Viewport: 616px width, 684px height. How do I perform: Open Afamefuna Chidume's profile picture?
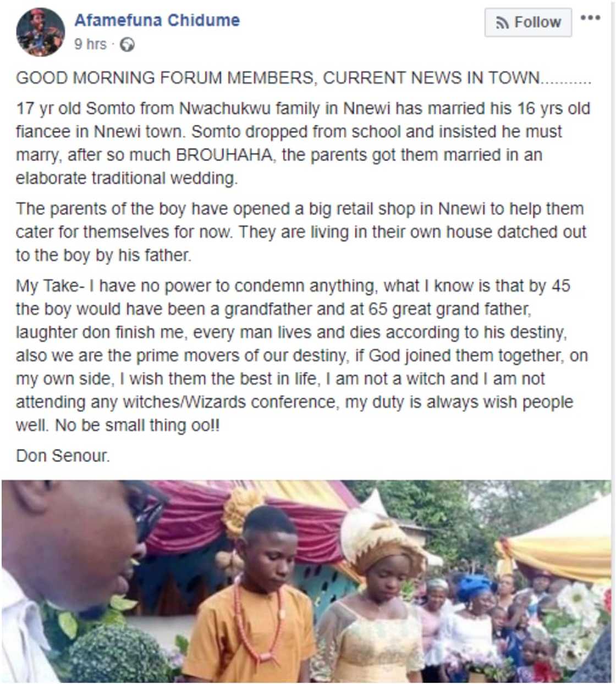[40, 32]
